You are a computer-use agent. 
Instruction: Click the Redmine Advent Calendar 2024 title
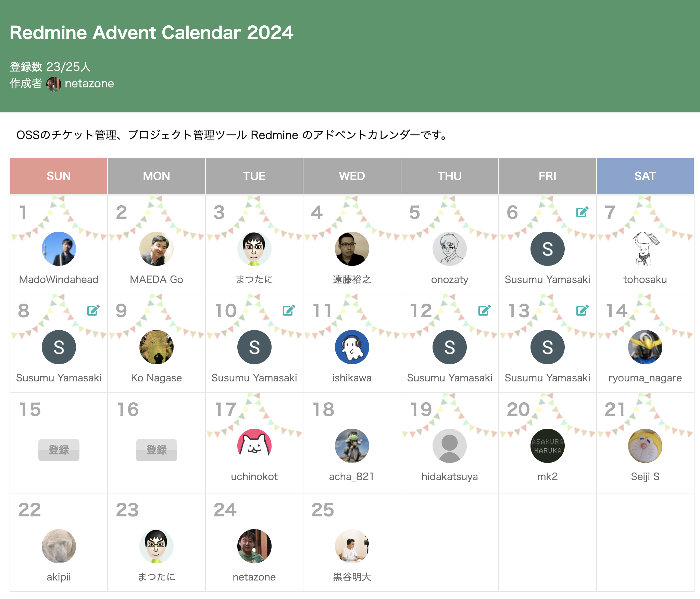click(x=151, y=33)
